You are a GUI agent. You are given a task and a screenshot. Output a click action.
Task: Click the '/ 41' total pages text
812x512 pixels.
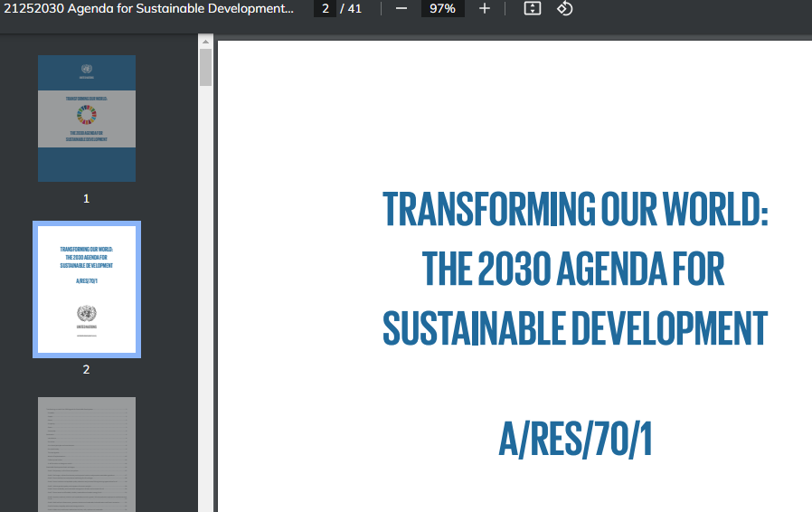point(351,9)
